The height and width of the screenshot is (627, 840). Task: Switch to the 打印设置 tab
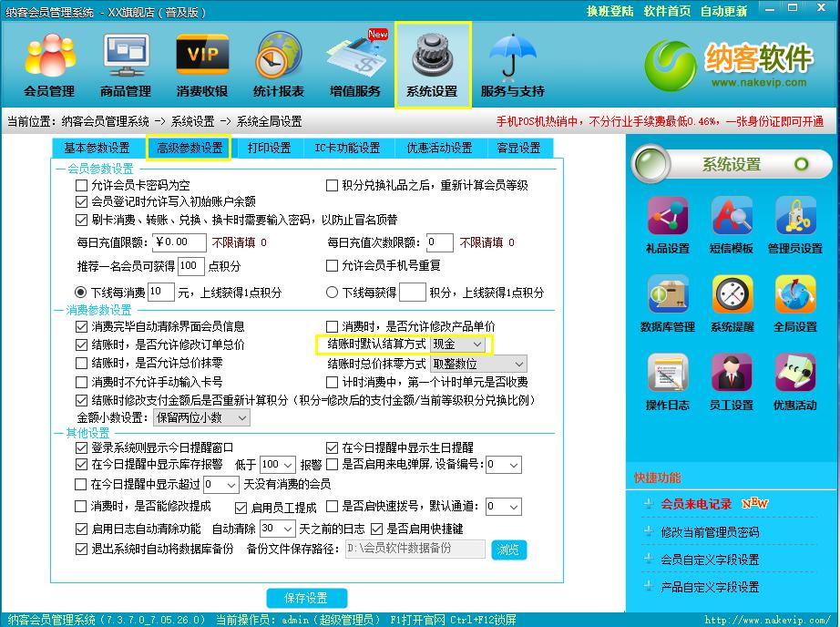tap(269, 149)
